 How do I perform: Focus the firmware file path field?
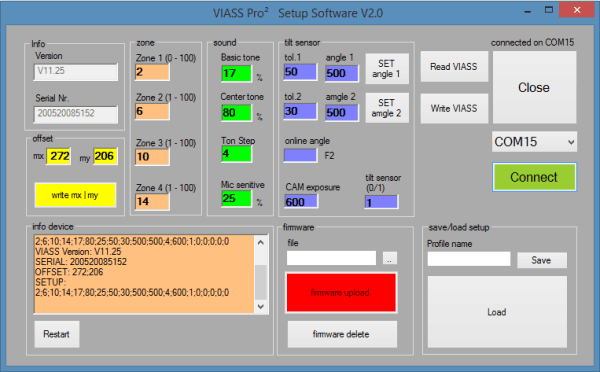click(331, 258)
